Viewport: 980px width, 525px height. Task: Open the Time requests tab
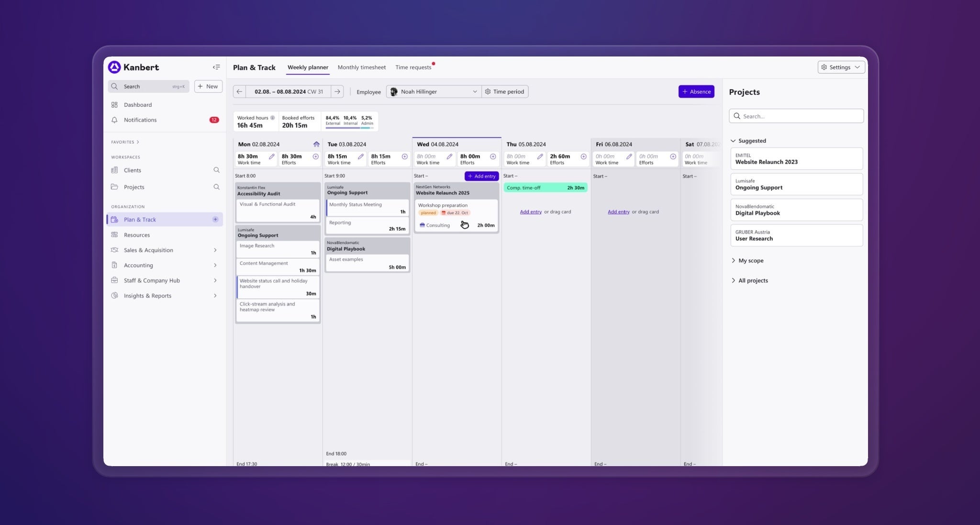413,67
